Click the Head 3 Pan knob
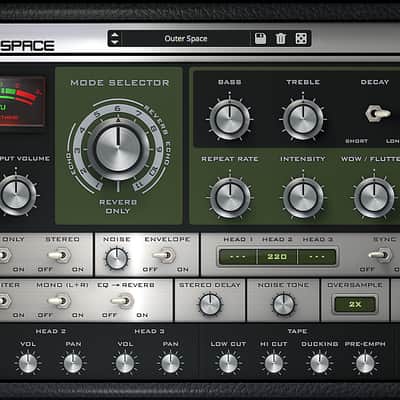The width and height of the screenshot is (400, 400). point(170,363)
